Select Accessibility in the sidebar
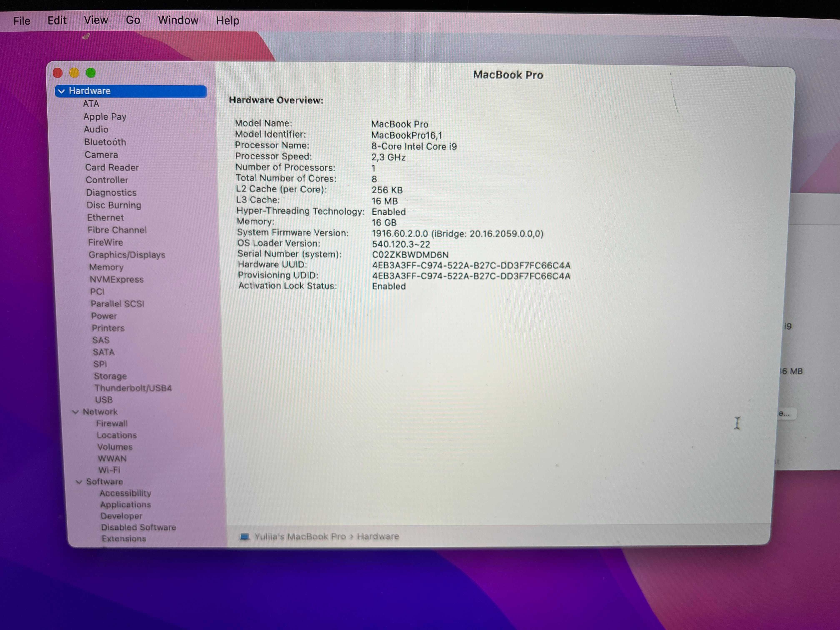Viewport: 840px width, 630px height. 125,493
